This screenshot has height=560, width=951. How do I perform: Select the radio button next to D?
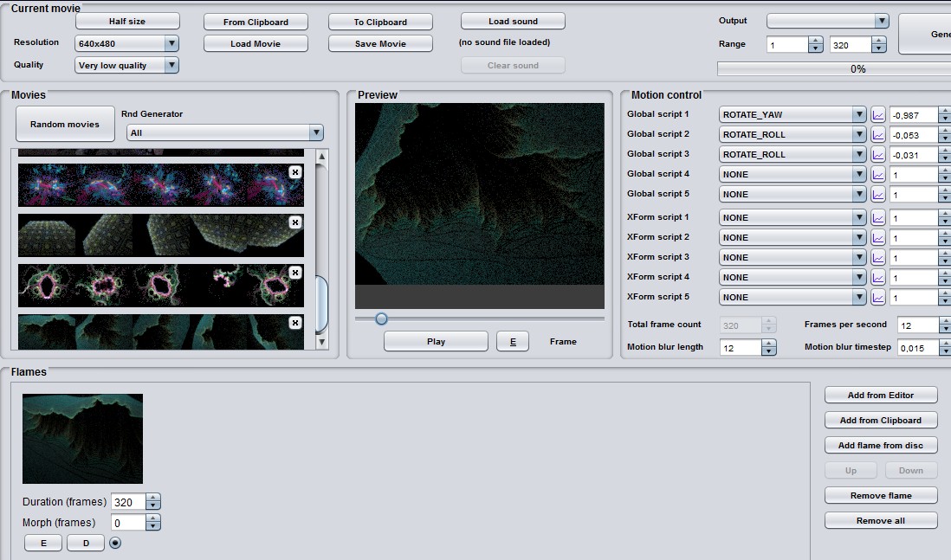(x=115, y=543)
